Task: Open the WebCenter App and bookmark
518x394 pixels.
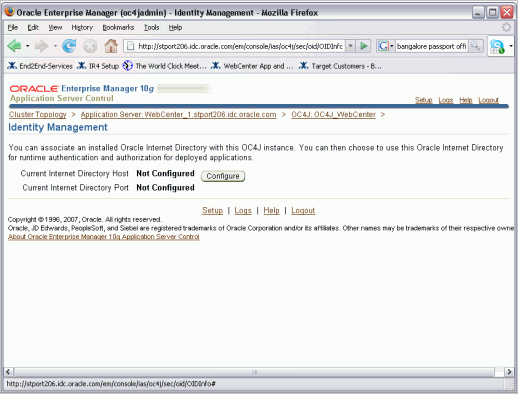Action: click(252, 66)
